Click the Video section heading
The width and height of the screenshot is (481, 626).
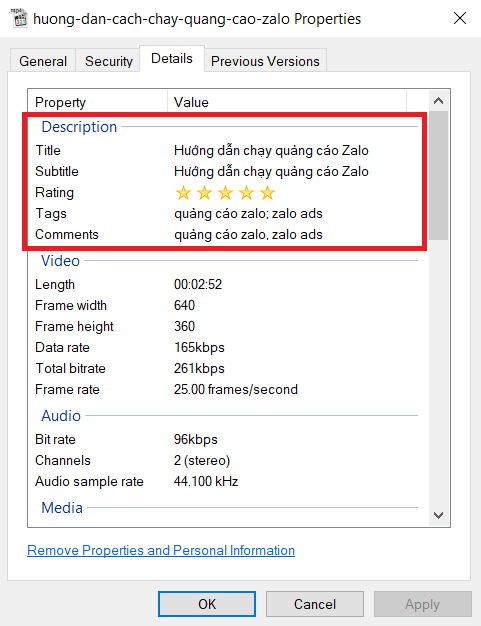pos(60,261)
